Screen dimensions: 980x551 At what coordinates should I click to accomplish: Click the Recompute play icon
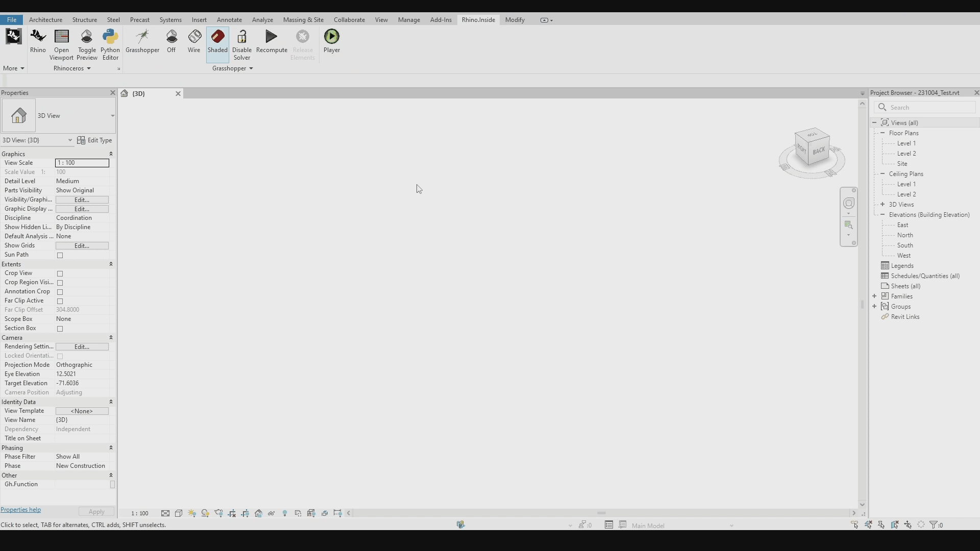pyautogui.click(x=272, y=37)
